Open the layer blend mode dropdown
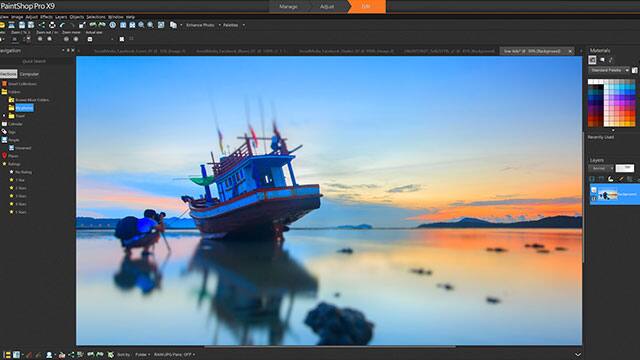Screen dimensions: 640x360 coord(601,168)
